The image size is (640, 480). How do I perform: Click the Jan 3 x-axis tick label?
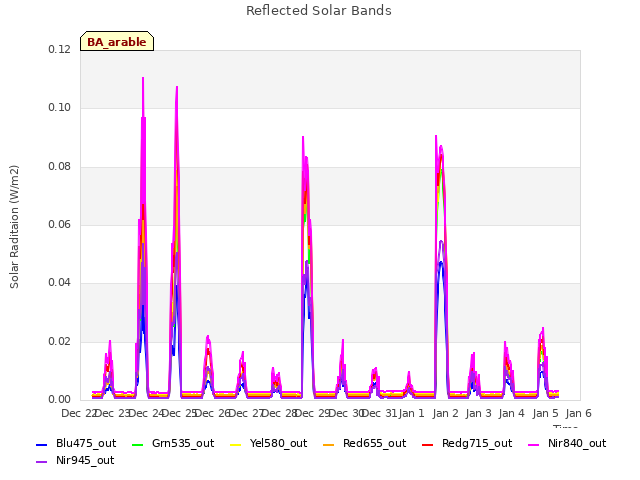(x=478, y=413)
